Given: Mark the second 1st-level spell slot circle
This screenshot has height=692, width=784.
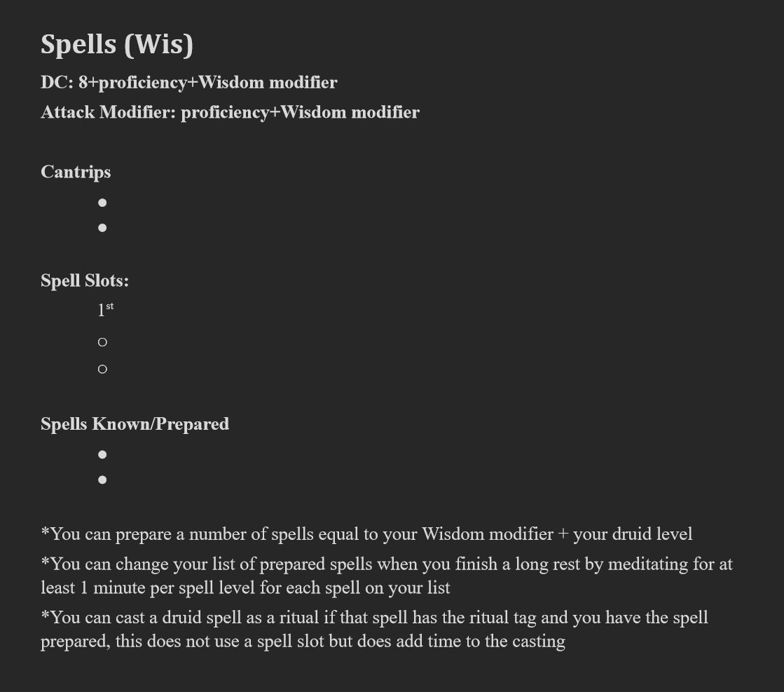Looking at the screenshot, I should (102, 369).
